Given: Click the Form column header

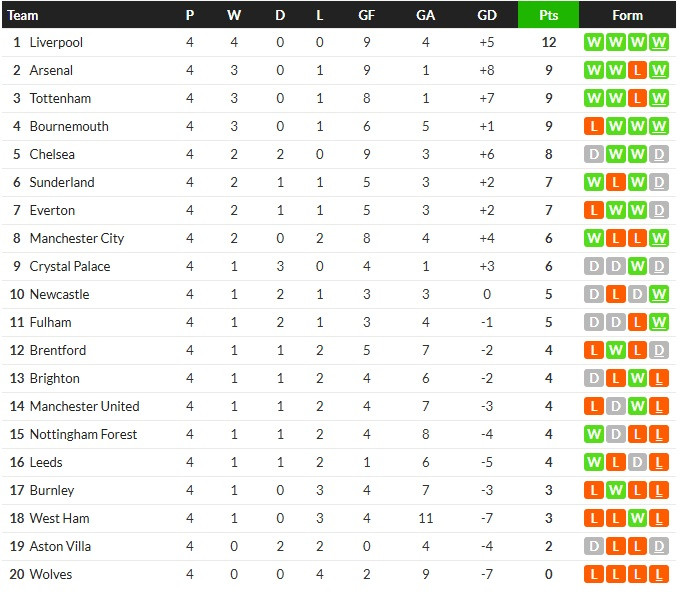Looking at the screenshot, I should pyautogui.click(x=627, y=15).
